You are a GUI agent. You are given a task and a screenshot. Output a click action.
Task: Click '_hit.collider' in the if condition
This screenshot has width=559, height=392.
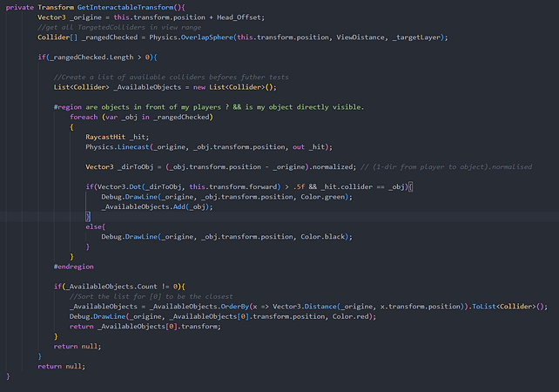[347, 187]
